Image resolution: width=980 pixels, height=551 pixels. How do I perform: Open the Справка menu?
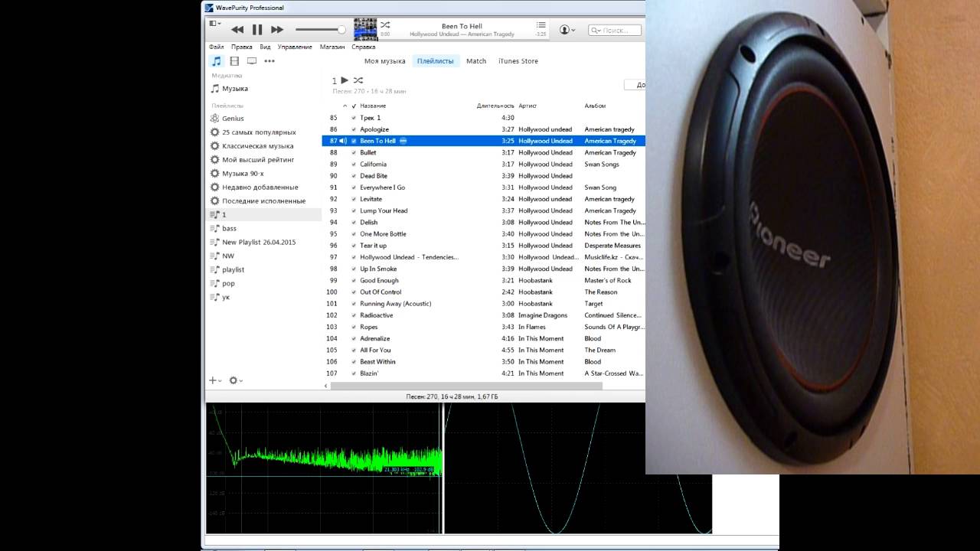coord(364,47)
